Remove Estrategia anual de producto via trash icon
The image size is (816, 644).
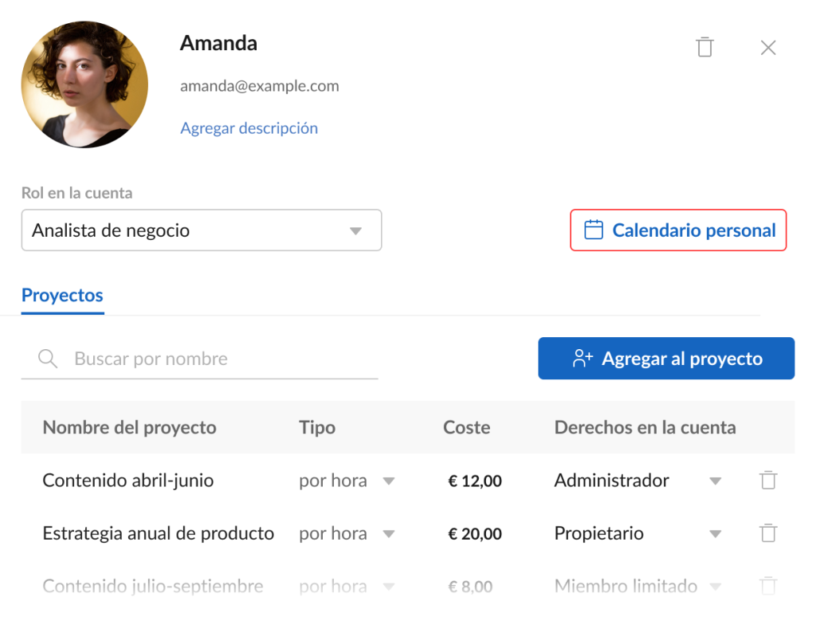(x=768, y=533)
